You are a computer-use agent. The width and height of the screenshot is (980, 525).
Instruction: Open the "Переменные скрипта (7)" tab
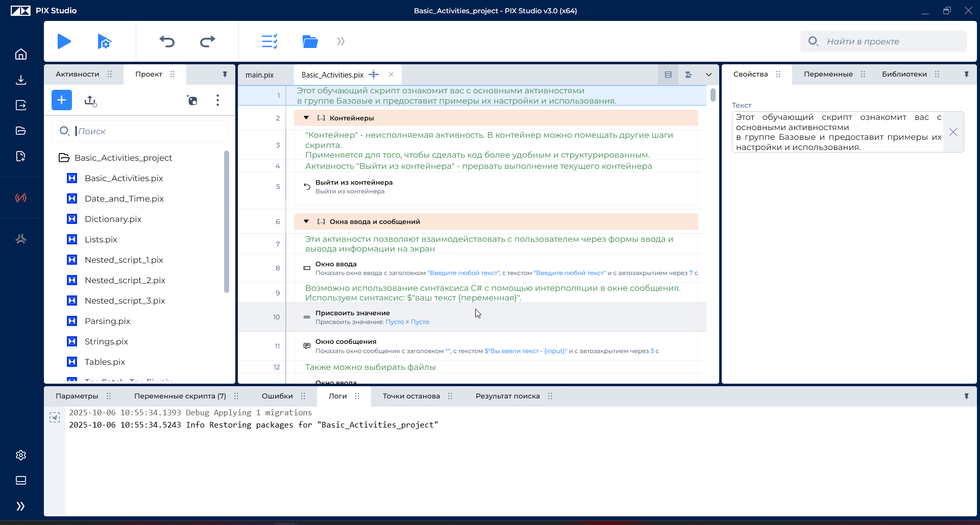[180, 396]
